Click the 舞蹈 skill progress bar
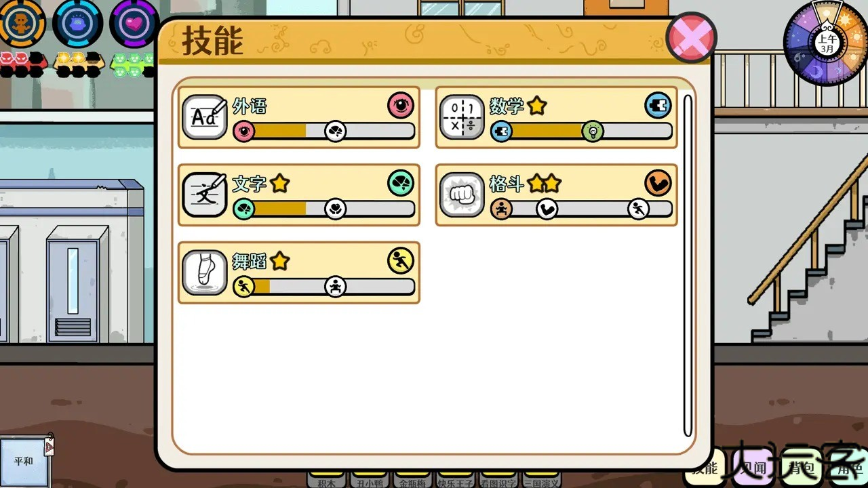The image size is (868, 488). [x=324, y=286]
